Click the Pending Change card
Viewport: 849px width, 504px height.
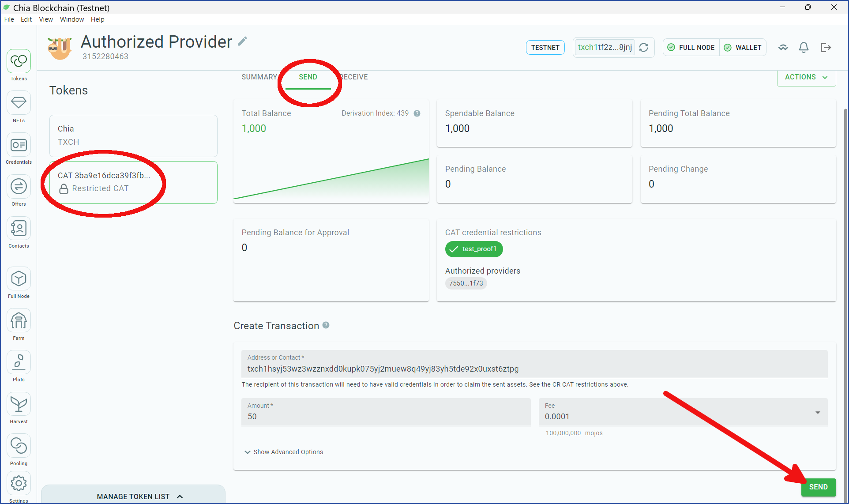point(738,179)
